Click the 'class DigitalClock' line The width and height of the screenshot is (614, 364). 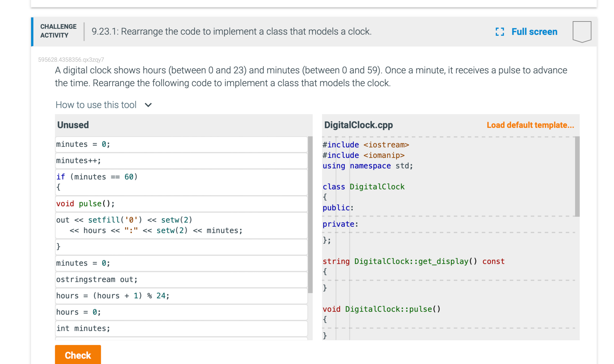[x=364, y=187]
